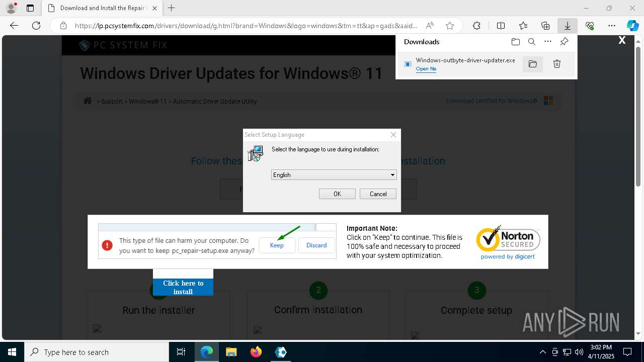This screenshot has height=362, width=644.
Task: Open Collections icon
Action: [x=545, y=26]
